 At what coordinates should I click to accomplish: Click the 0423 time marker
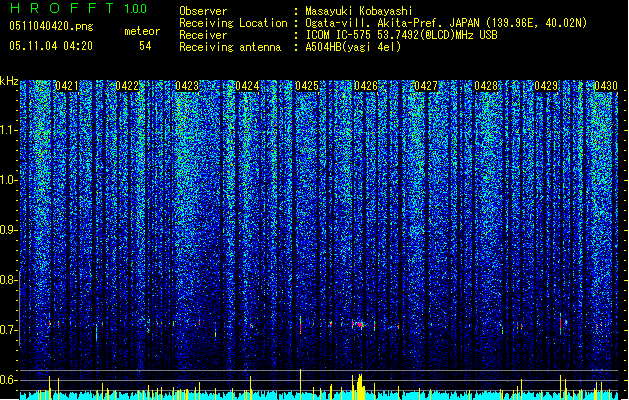point(187,86)
